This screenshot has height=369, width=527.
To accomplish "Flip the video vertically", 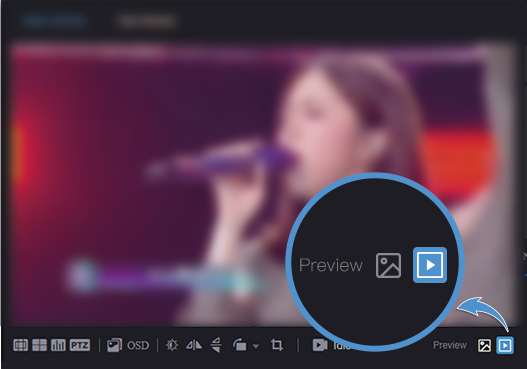I will point(216,345).
